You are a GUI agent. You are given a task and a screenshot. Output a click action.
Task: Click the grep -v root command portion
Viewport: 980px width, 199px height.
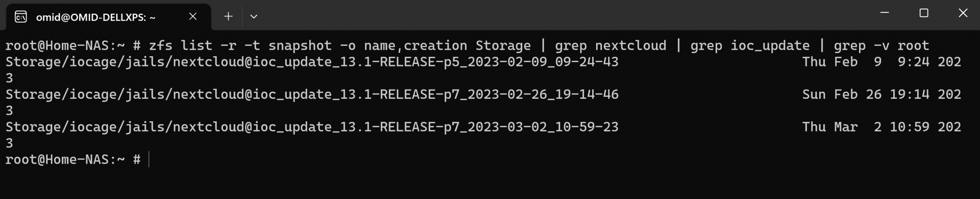[881, 46]
